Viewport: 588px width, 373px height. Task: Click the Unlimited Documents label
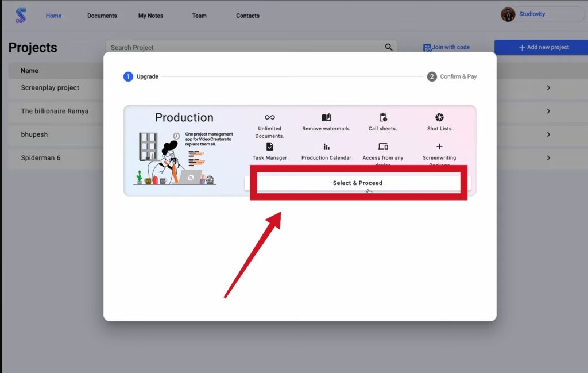click(270, 132)
